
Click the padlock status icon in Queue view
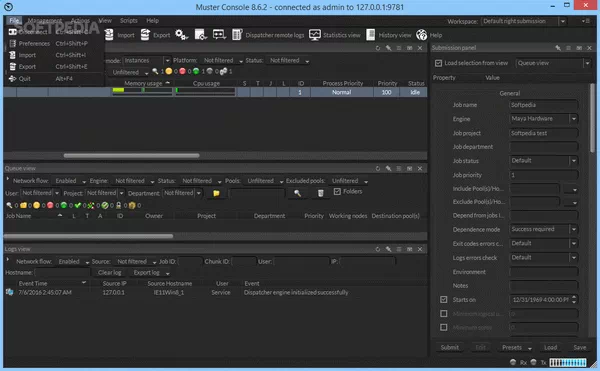[x=119, y=205]
